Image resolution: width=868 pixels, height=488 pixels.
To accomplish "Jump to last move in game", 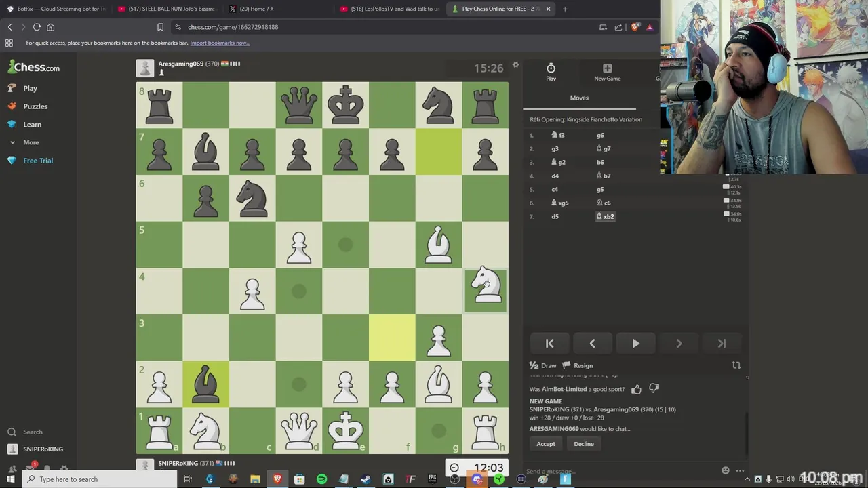I will pyautogui.click(x=722, y=344).
